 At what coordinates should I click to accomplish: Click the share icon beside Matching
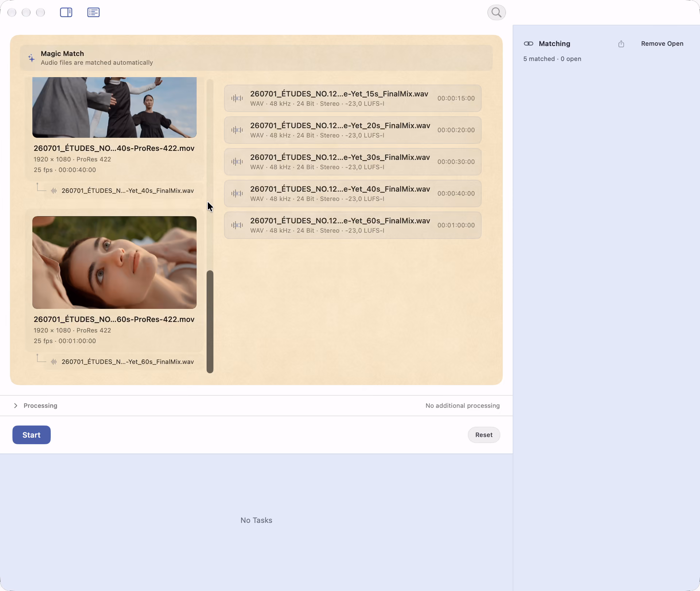pos(621,44)
